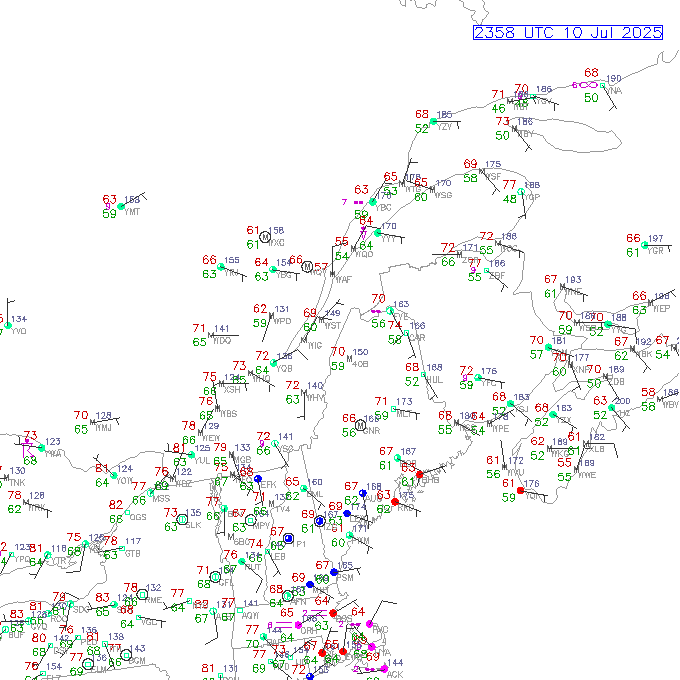Click the EFK station label
This screenshot has width=680, height=680.
click(x=268, y=484)
